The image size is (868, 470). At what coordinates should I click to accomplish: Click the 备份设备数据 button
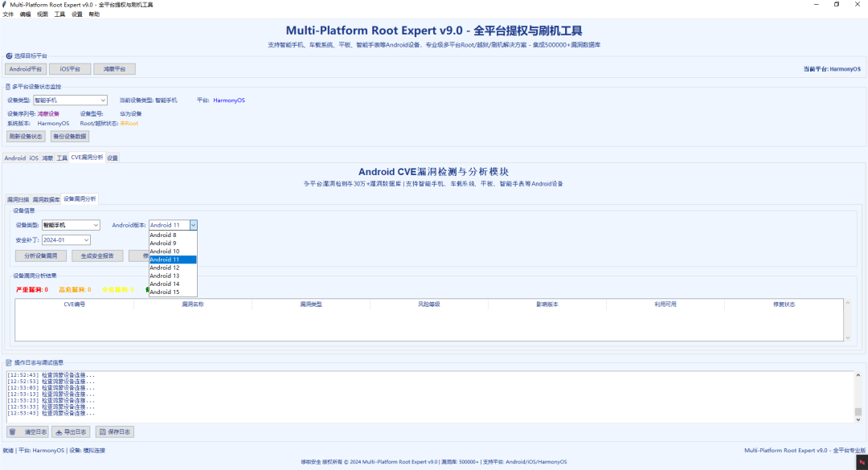pyautogui.click(x=70, y=137)
